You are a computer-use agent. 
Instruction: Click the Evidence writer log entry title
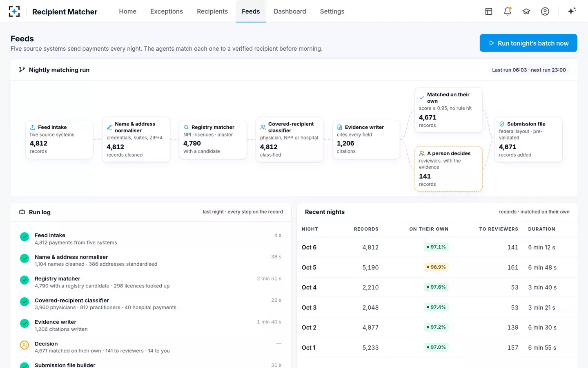[56, 322]
